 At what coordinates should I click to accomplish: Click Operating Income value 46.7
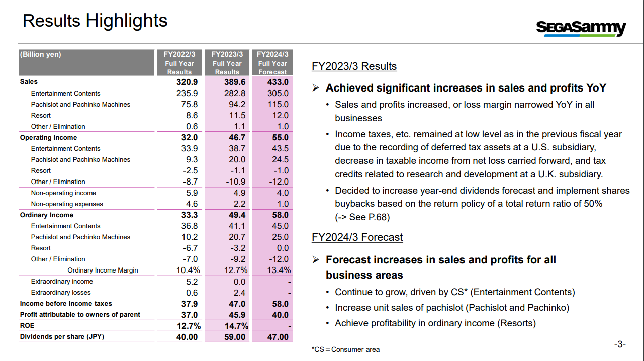tap(237, 137)
